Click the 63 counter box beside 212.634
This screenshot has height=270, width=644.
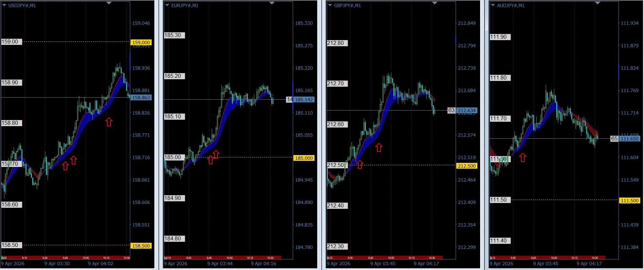click(x=452, y=111)
